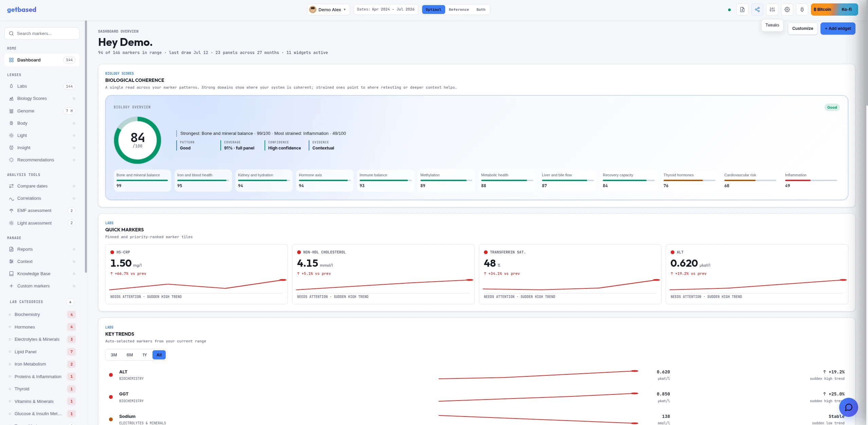The height and width of the screenshot is (425, 868).
Task: Add a lab category with plus button
Action: tap(70, 302)
